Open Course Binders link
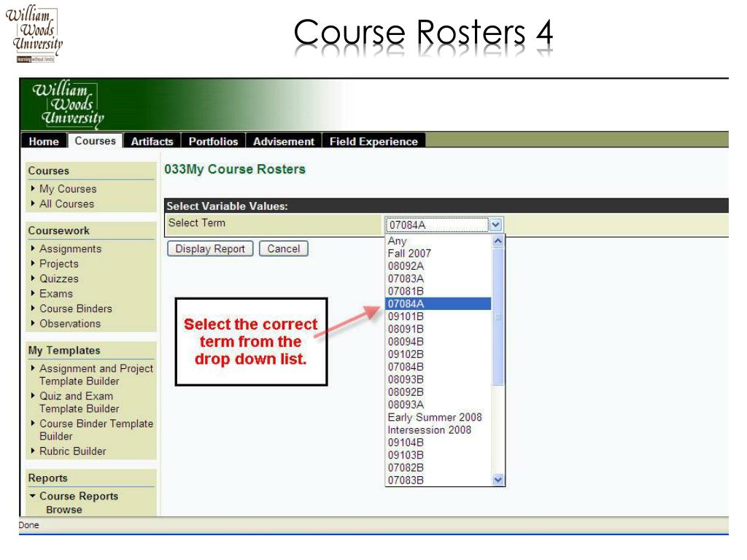The width and height of the screenshot is (747, 560). (x=76, y=308)
